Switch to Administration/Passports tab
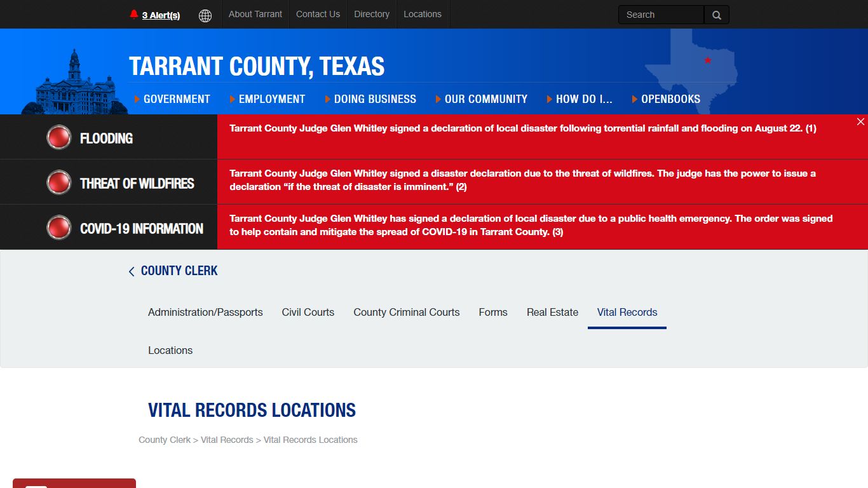The width and height of the screenshot is (868, 488). pyautogui.click(x=205, y=312)
